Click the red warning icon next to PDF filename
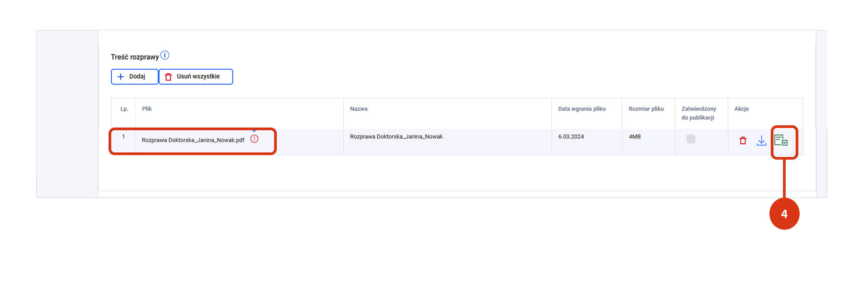The width and height of the screenshot is (868, 284). pyautogui.click(x=255, y=139)
